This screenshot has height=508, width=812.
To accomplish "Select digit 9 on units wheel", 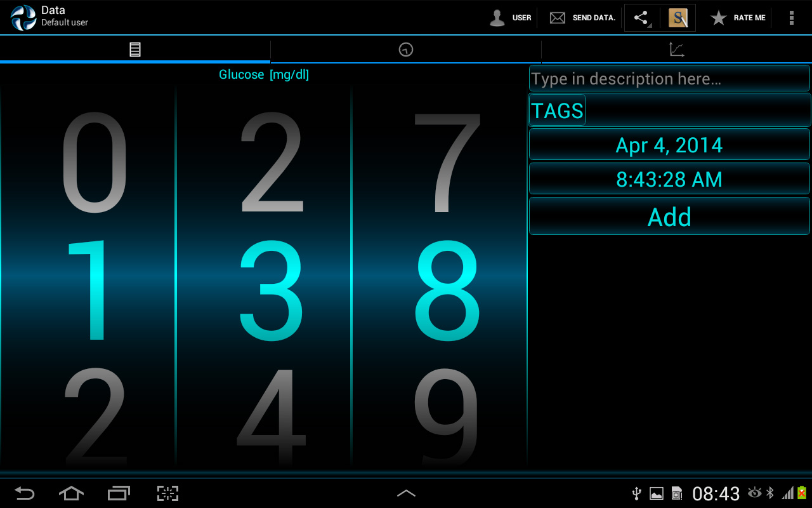I will coord(447,416).
